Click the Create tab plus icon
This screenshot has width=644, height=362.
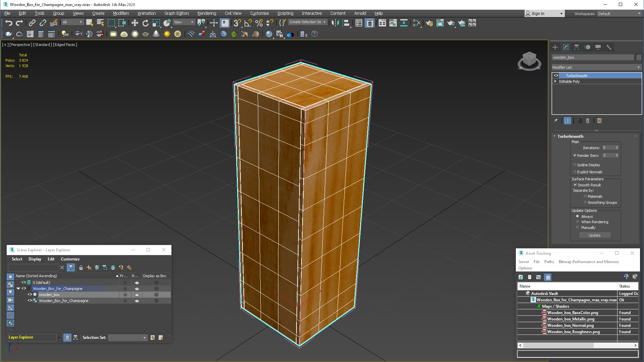555,47
